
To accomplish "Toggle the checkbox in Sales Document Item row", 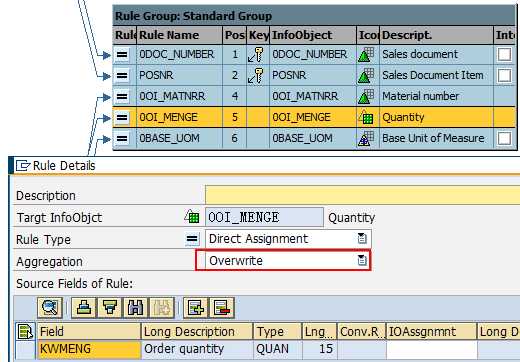I will coord(504,75).
